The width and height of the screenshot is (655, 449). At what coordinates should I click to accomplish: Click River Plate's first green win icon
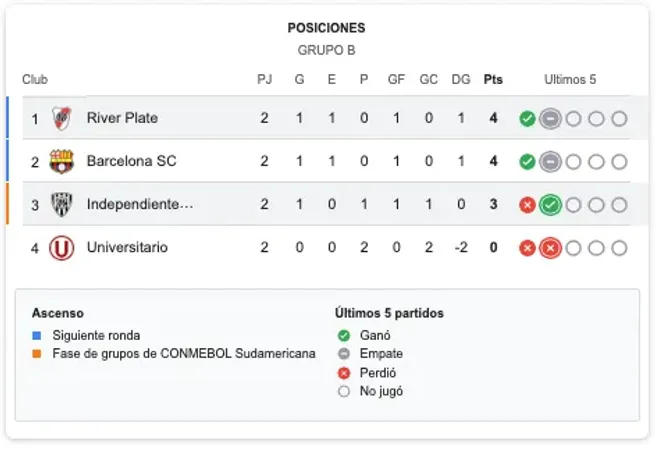(x=527, y=119)
